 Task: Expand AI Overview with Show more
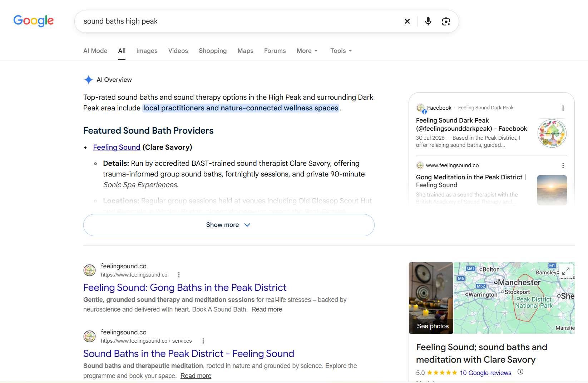229,225
